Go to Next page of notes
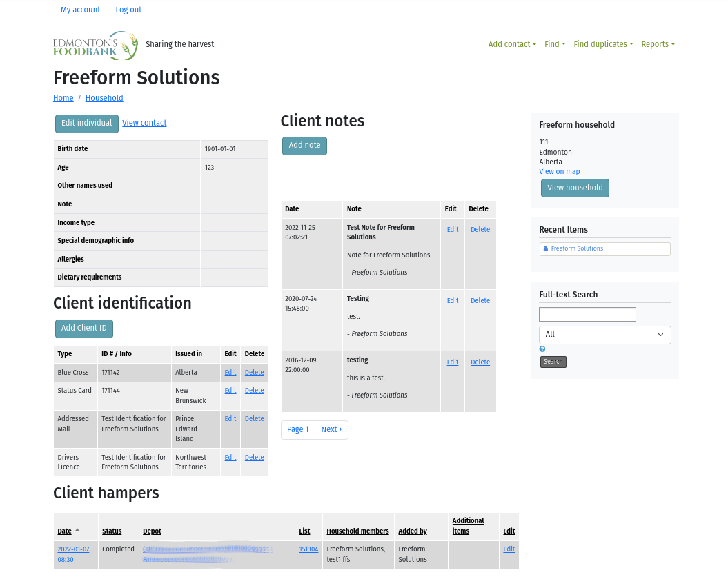 pos(331,430)
